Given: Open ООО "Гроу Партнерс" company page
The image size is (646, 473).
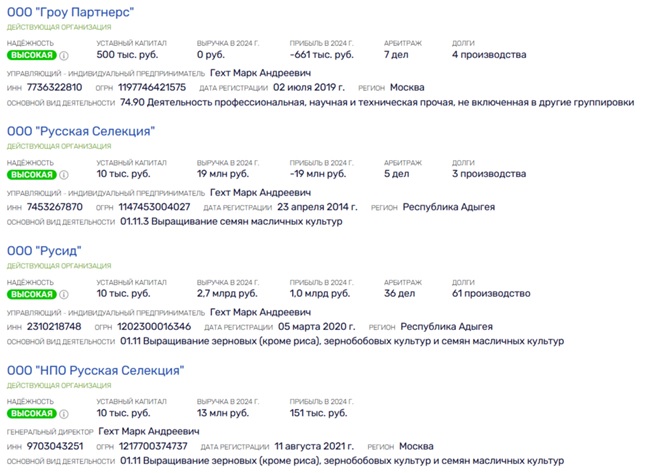Looking at the screenshot, I should (70, 12).
